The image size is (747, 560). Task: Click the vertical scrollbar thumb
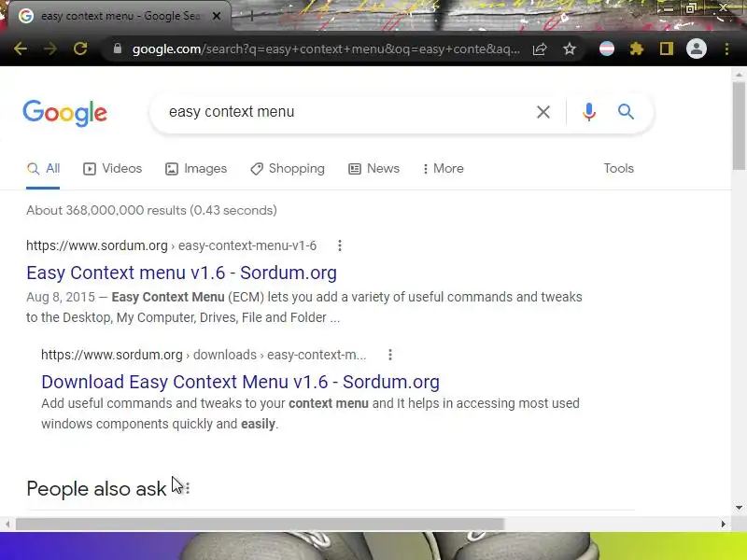tap(739, 126)
